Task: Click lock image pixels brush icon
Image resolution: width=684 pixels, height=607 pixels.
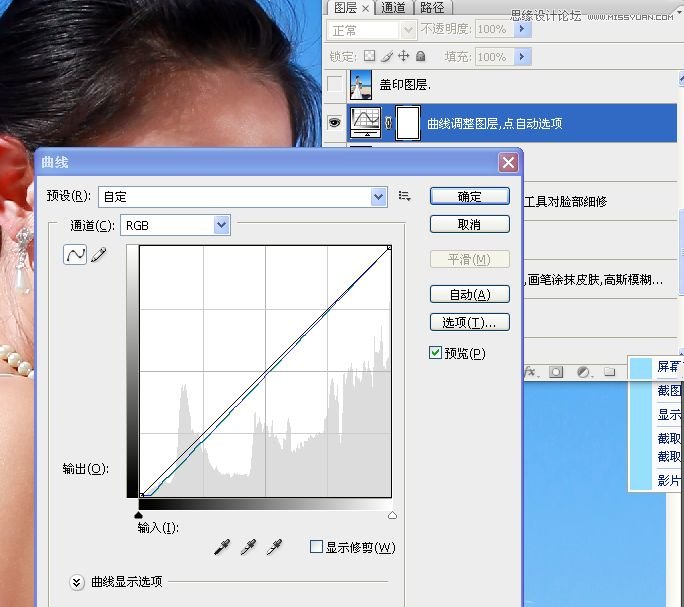Action: click(386, 56)
